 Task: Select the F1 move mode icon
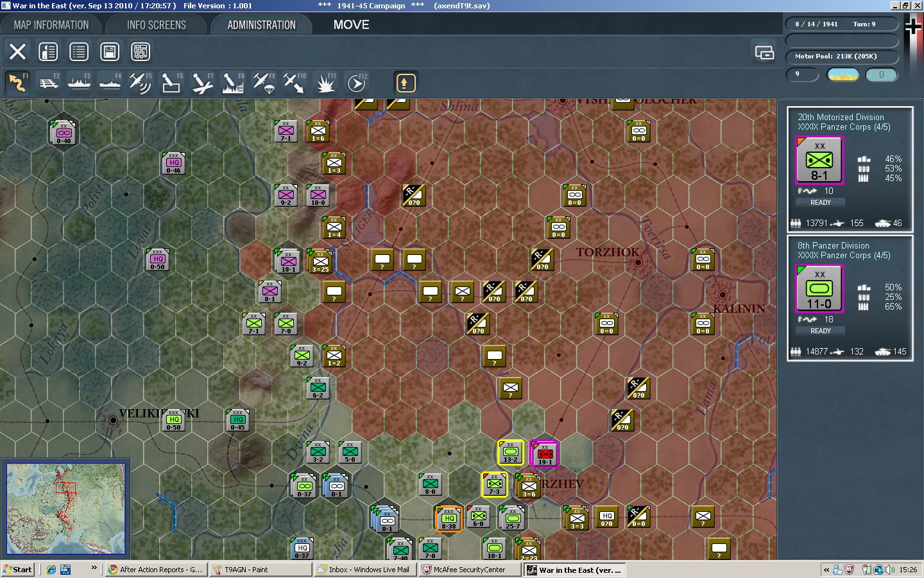pyautogui.click(x=17, y=83)
